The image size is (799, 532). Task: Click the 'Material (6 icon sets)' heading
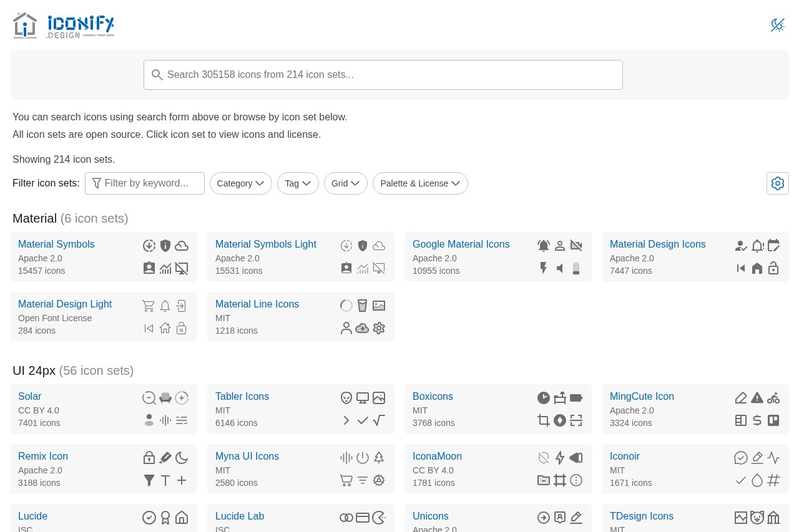71,218
